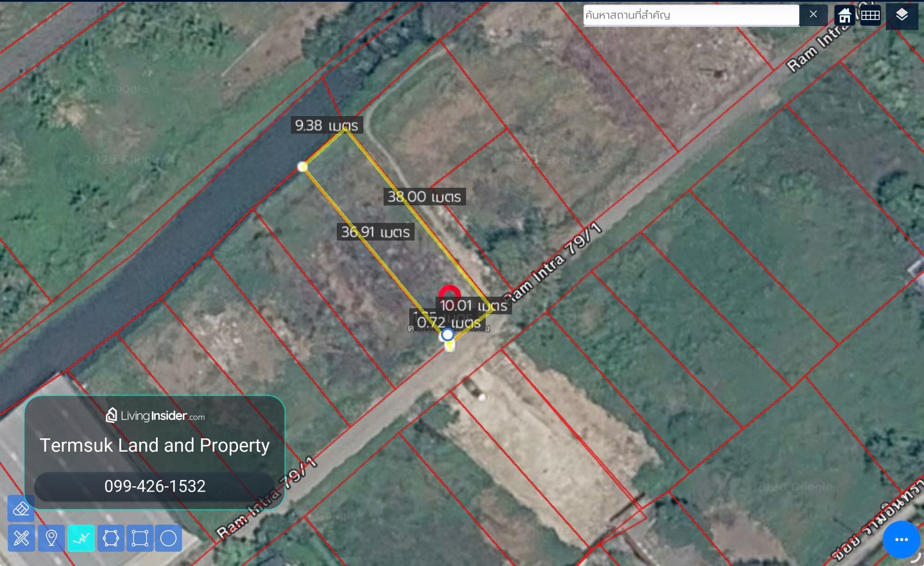This screenshot has height=566, width=924.
Task: Select the polygon drawing tool
Action: click(x=111, y=538)
